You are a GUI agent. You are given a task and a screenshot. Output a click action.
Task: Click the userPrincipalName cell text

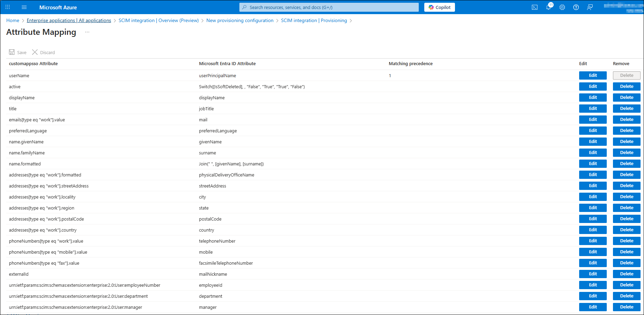217,76
